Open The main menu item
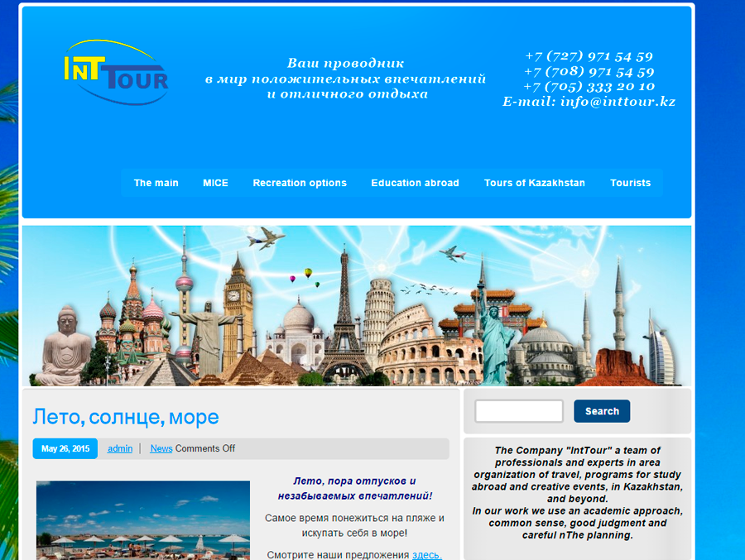 (x=156, y=183)
